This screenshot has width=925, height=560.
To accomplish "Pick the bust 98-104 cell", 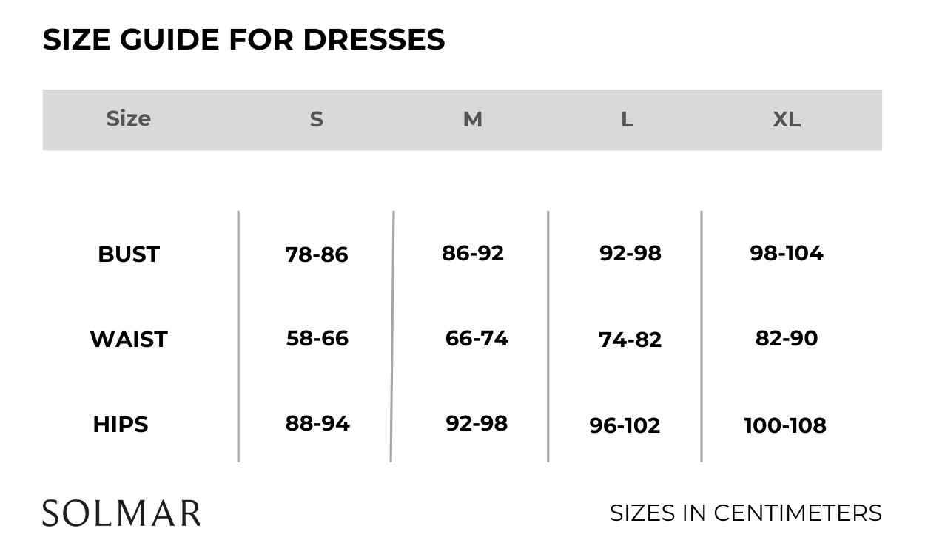I will [786, 253].
